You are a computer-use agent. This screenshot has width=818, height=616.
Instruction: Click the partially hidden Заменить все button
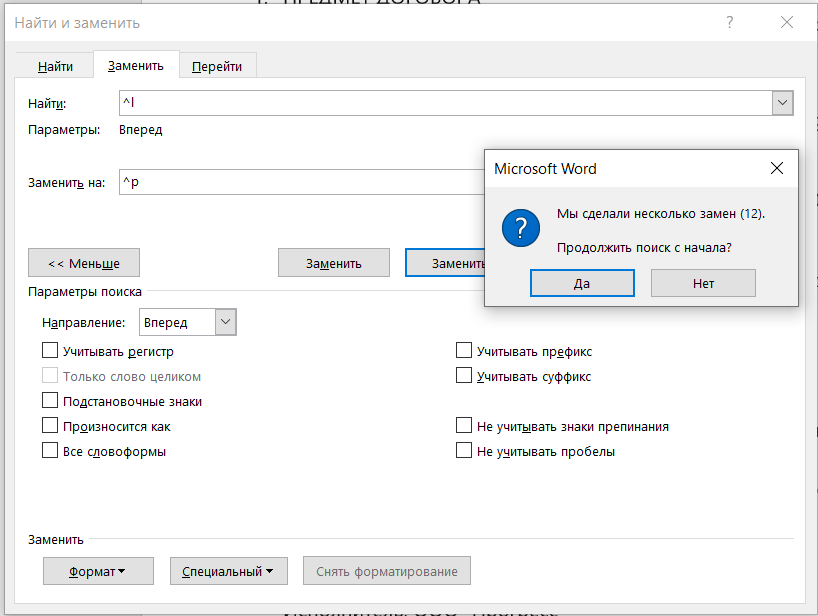coord(445,263)
